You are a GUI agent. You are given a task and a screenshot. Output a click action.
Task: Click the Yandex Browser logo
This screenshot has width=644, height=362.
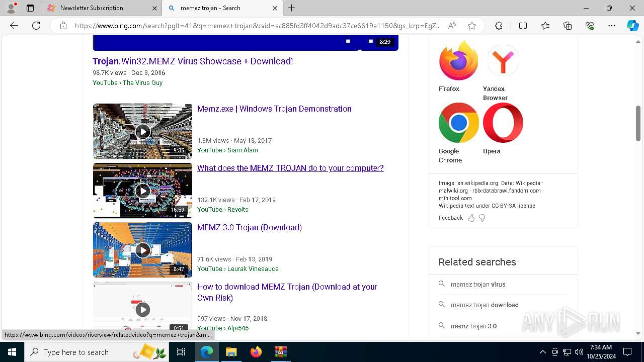(503, 61)
